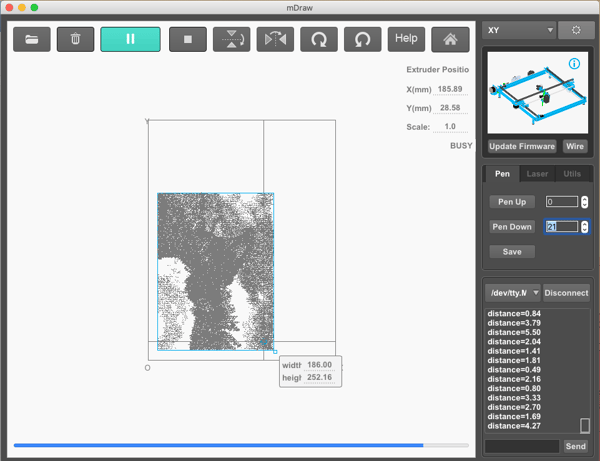Click the image resize handle at its corner
This screenshot has height=461, width=600.
click(x=275, y=352)
